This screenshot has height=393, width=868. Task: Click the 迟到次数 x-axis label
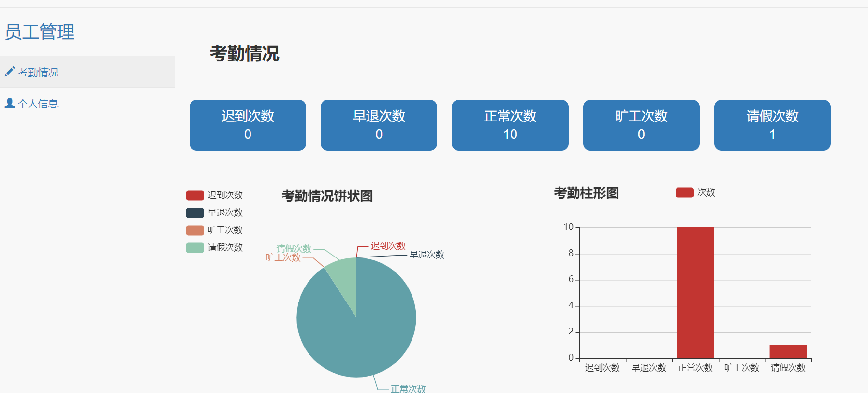click(603, 368)
